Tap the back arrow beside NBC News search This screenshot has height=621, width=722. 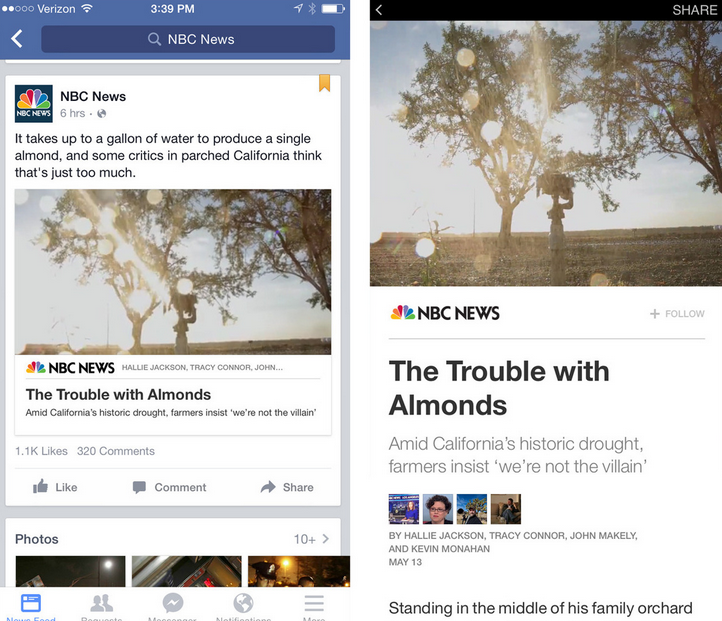[17, 39]
